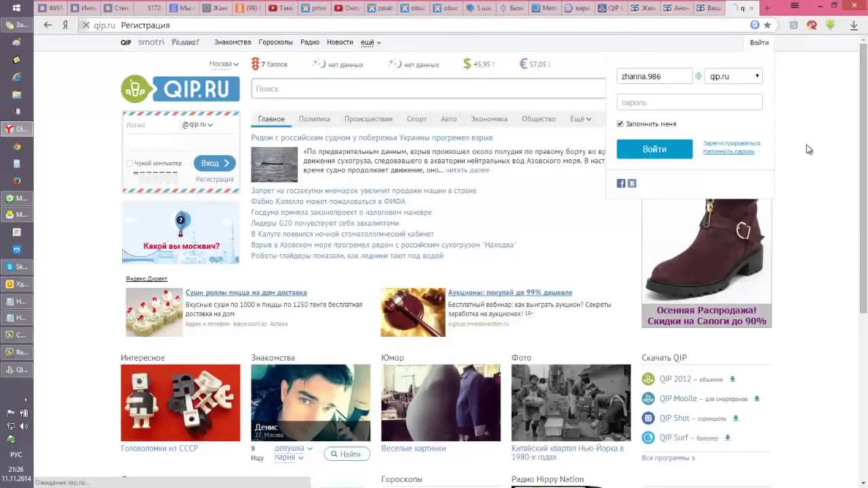This screenshot has height=488, width=868.
Task: Select the Общество news tab
Action: coord(538,119)
